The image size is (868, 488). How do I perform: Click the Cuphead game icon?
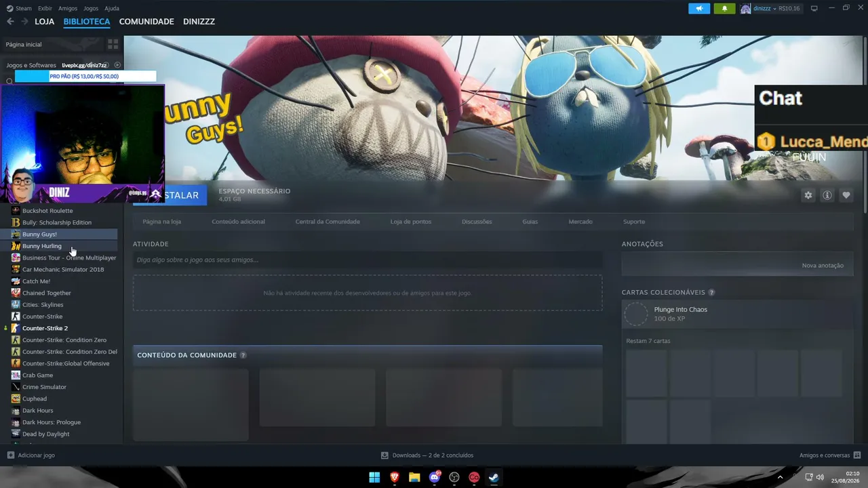16,399
